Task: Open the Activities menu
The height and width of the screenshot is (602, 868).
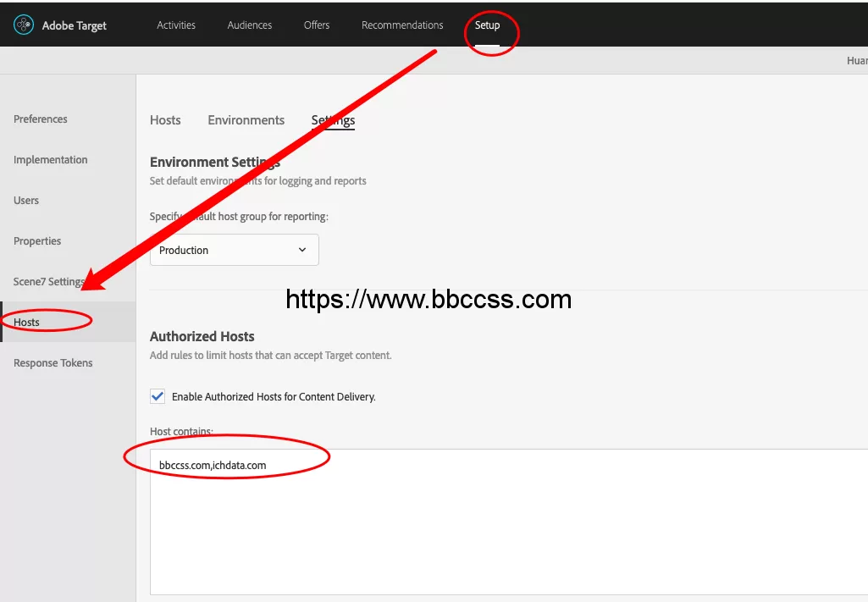Action: pyautogui.click(x=176, y=25)
